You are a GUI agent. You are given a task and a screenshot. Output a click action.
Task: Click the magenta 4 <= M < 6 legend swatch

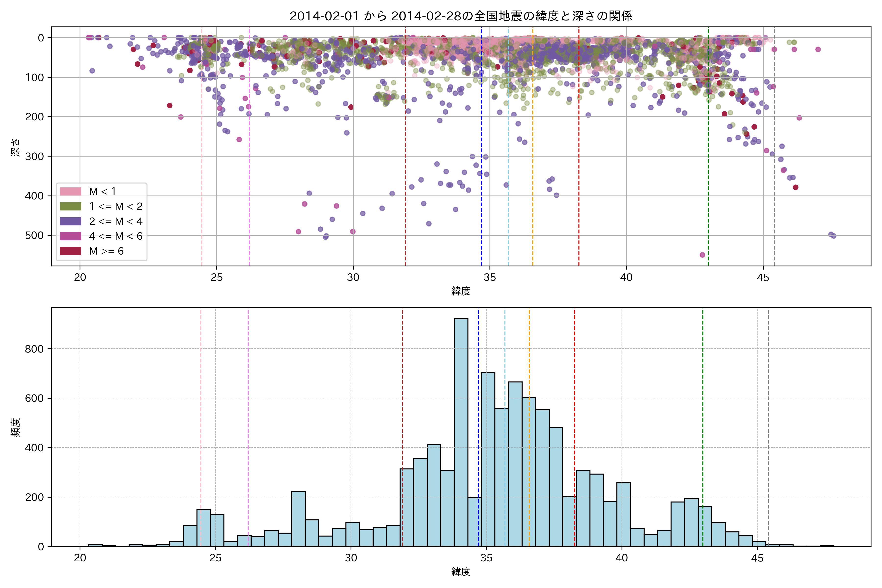(x=71, y=236)
